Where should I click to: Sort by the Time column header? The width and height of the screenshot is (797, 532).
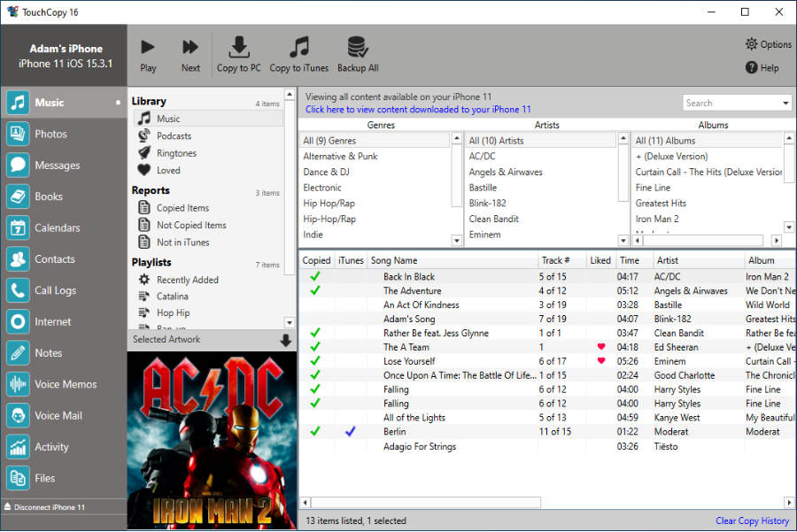(634, 260)
